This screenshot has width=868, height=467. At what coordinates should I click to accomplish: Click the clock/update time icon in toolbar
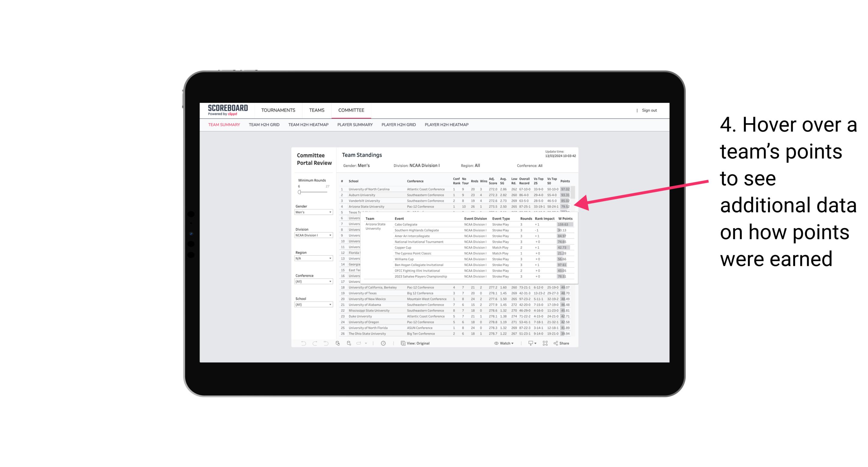(383, 343)
